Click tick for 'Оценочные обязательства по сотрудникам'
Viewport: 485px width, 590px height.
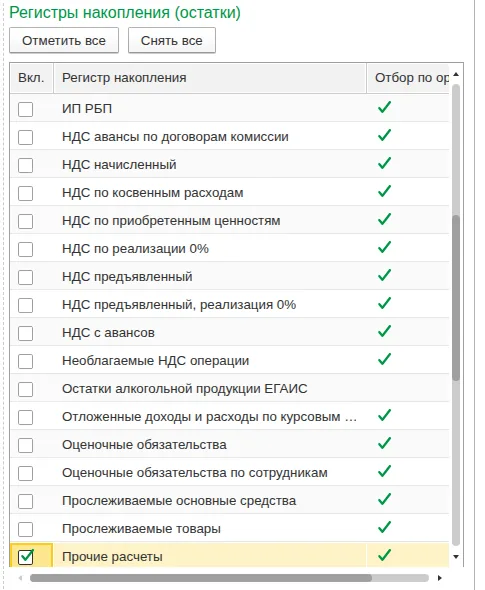click(x=385, y=471)
